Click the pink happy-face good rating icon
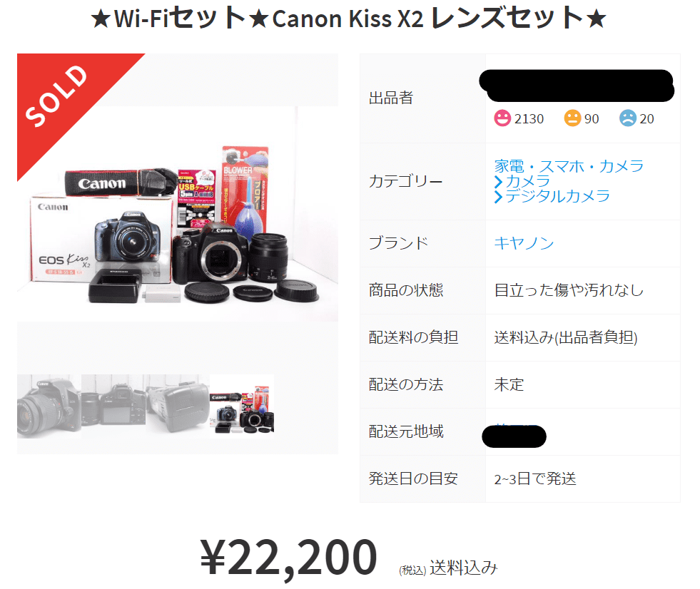This screenshot has width=700, height=589. pos(502,118)
